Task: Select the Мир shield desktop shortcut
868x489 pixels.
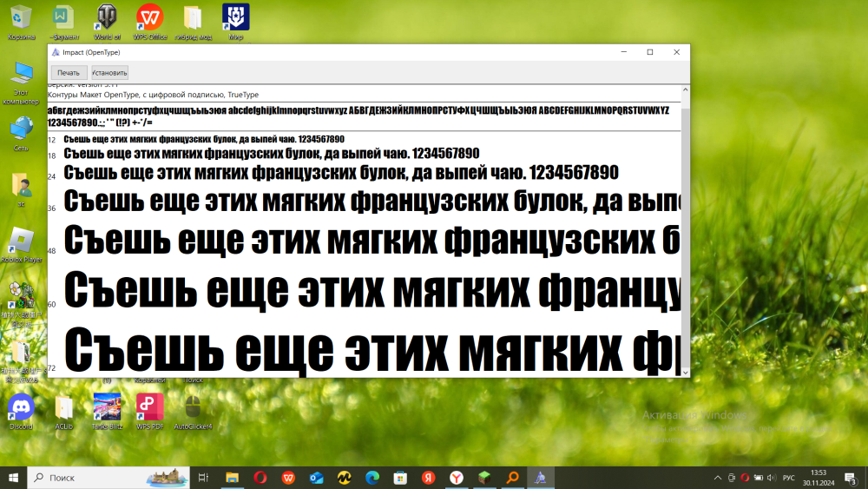Action: [236, 23]
